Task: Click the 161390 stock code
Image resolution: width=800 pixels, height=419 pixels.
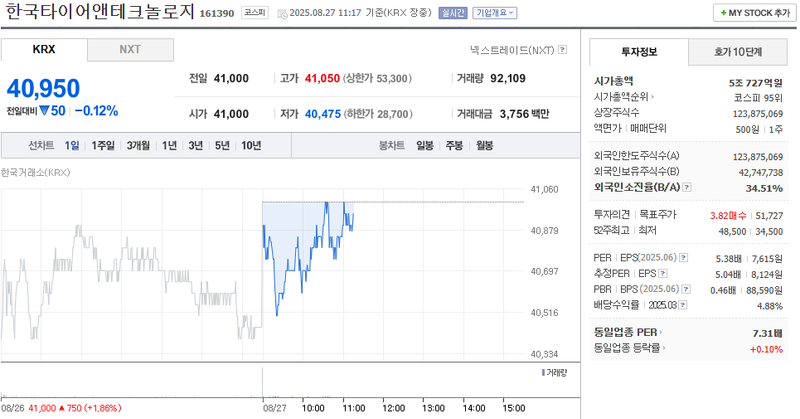Action: coord(216,13)
